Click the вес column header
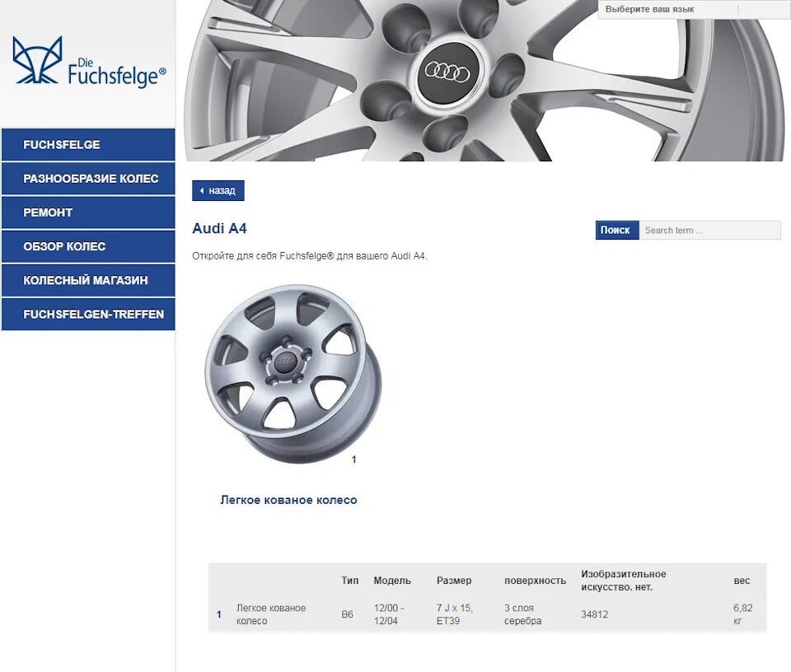The width and height of the screenshot is (791, 672). pyautogui.click(x=742, y=581)
